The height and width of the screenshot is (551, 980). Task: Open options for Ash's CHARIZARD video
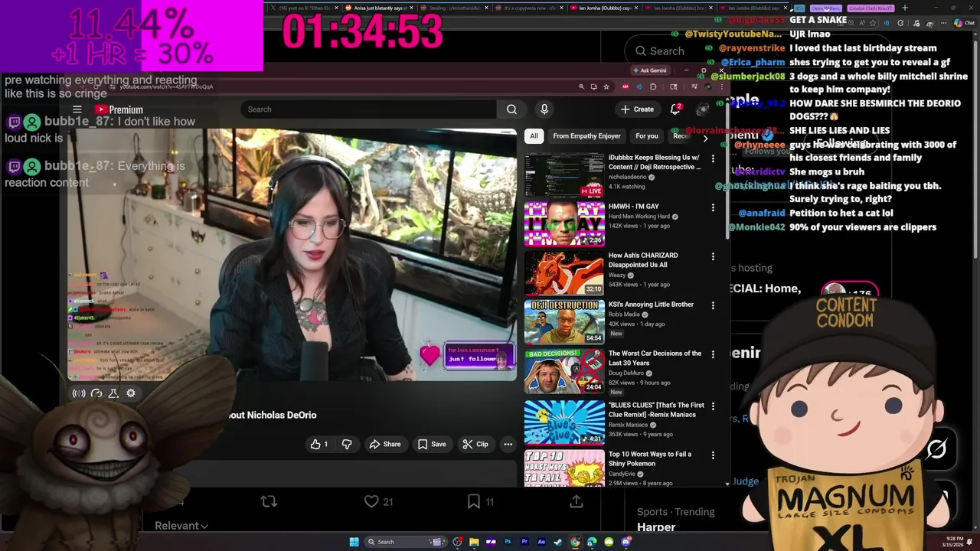(x=713, y=256)
